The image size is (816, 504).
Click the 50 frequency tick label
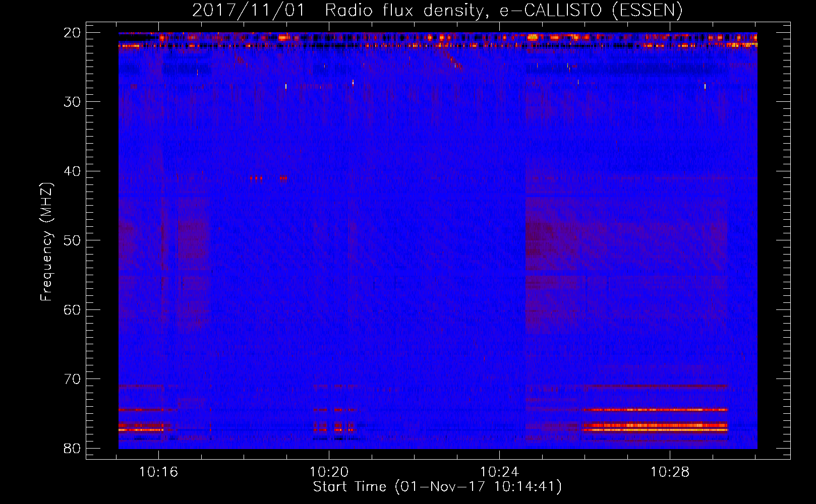coord(73,240)
